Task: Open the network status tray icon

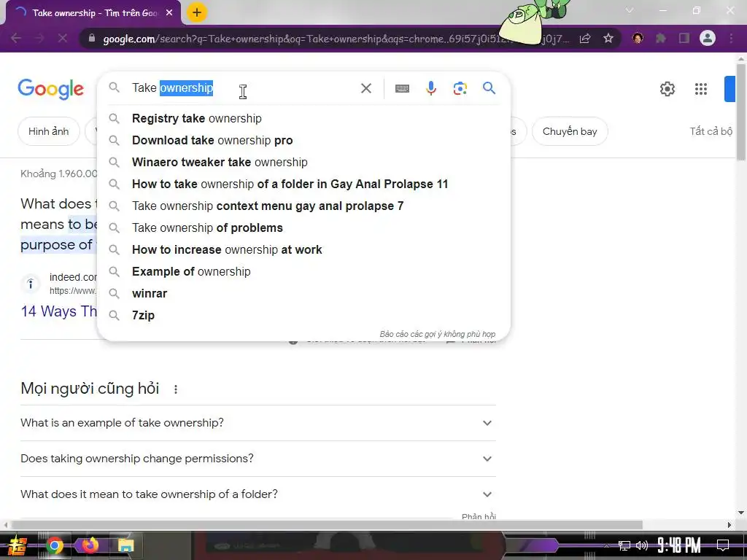Action: coord(624,545)
